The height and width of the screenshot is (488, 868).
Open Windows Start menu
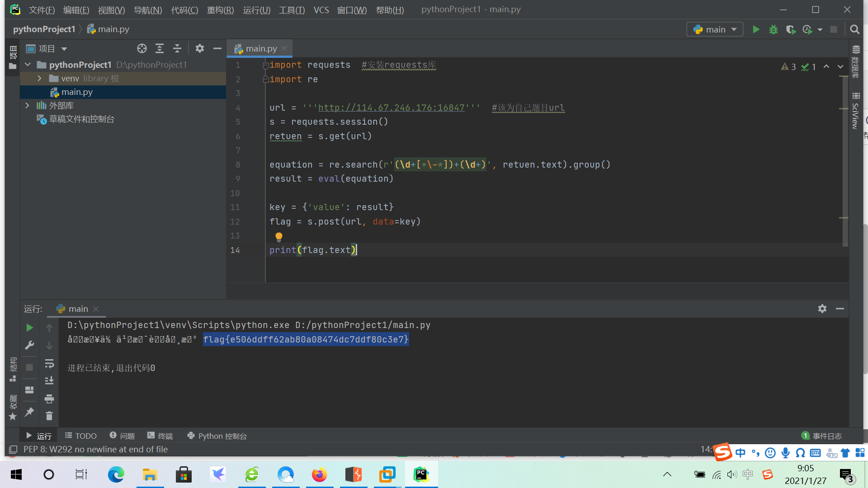pos(16,474)
